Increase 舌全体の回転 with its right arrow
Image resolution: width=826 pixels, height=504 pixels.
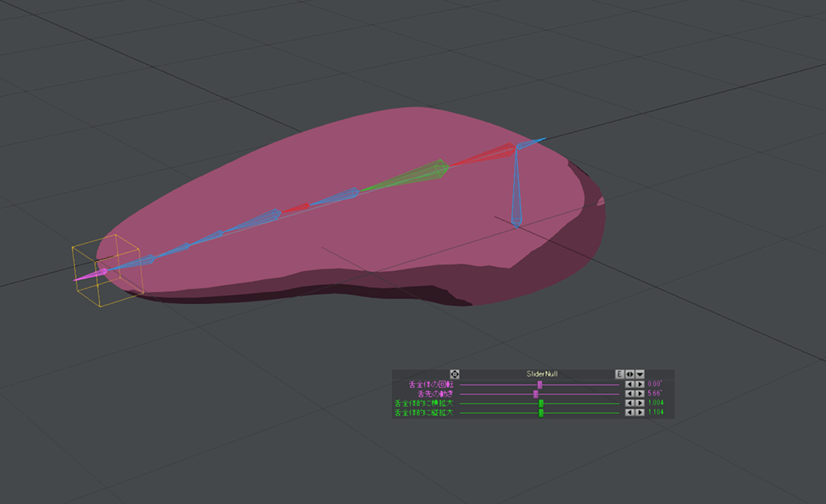tap(640, 385)
